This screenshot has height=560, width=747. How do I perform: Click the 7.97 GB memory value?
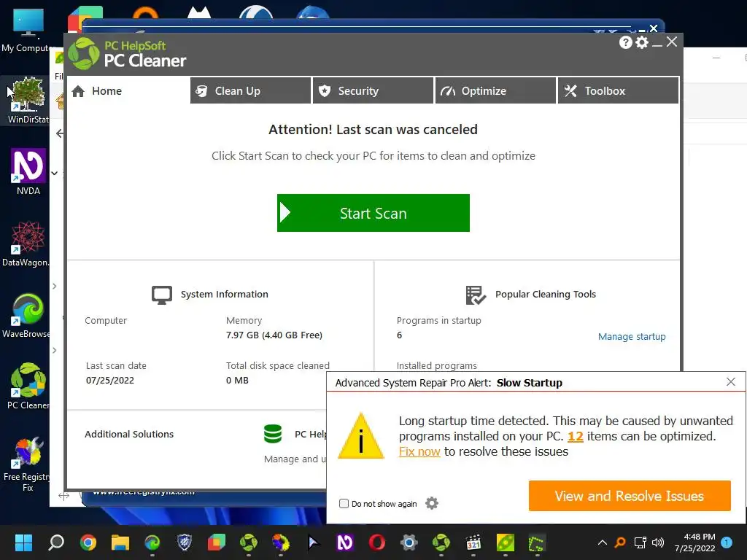(x=274, y=335)
